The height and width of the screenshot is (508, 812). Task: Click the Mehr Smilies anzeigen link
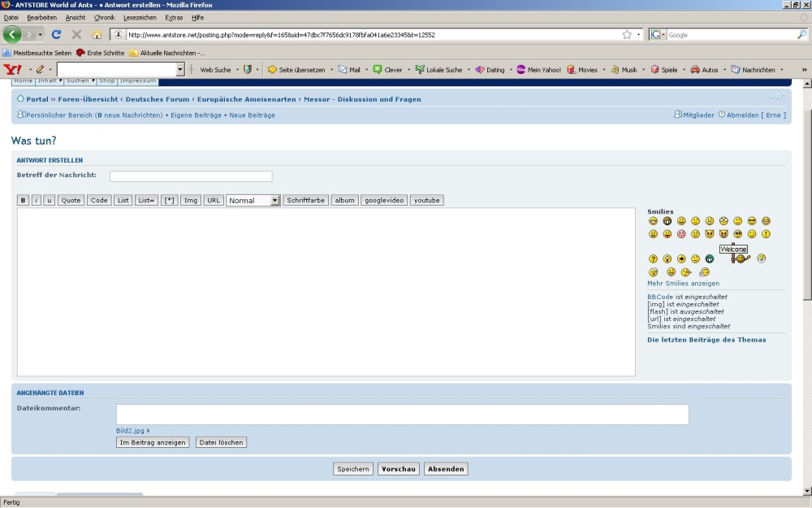coord(683,284)
